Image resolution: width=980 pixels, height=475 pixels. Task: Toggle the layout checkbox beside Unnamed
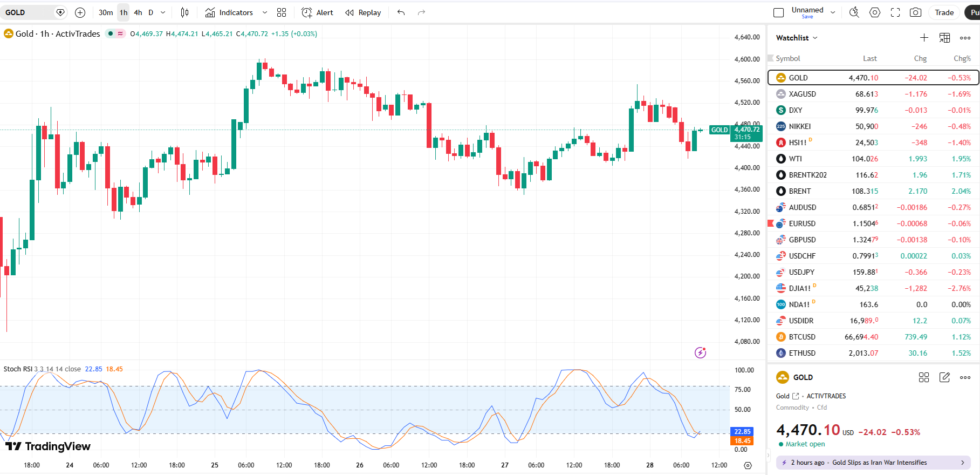coord(778,12)
